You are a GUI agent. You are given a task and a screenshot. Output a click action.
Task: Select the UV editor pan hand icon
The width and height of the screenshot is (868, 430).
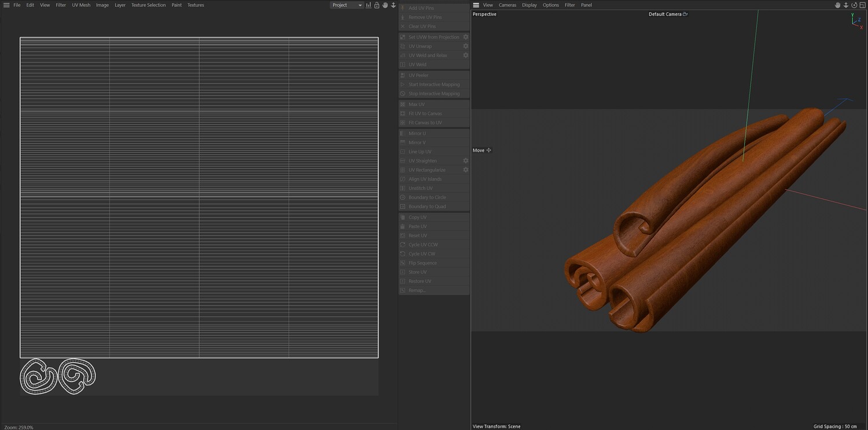point(385,5)
